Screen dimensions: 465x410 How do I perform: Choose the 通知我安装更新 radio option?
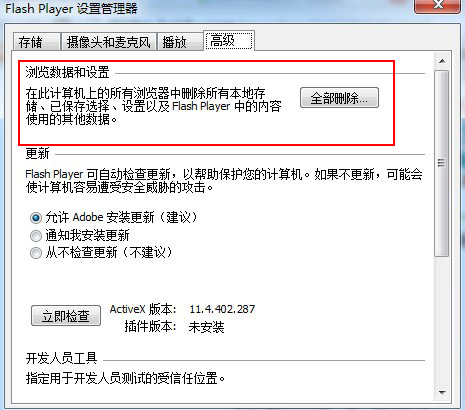80,236
